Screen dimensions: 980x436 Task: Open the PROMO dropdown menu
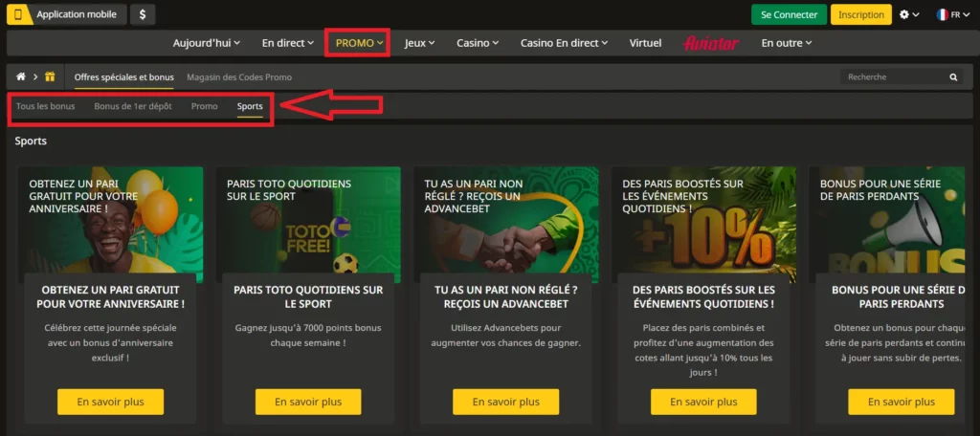click(359, 43)
